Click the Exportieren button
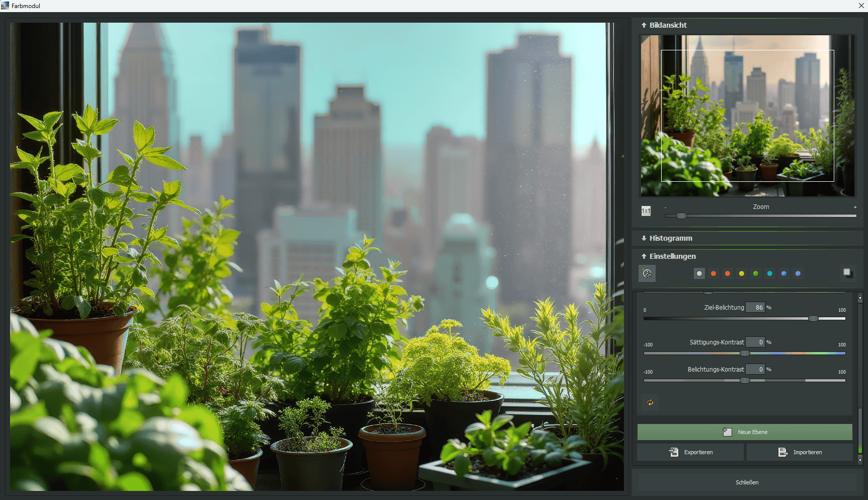This screenshot has width=868, height=500. click(690, 452)
